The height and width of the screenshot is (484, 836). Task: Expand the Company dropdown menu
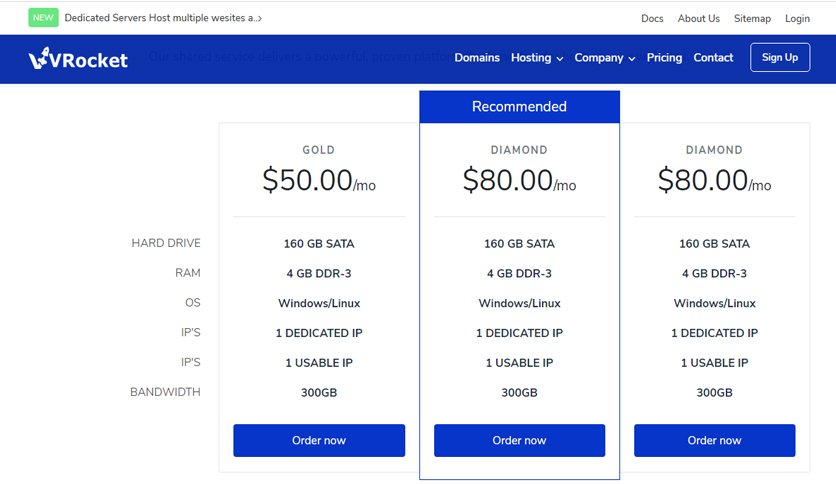605,58
